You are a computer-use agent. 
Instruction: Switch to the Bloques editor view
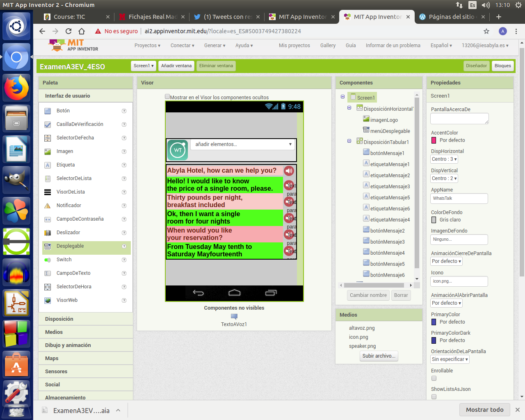[x=502, y=66]
